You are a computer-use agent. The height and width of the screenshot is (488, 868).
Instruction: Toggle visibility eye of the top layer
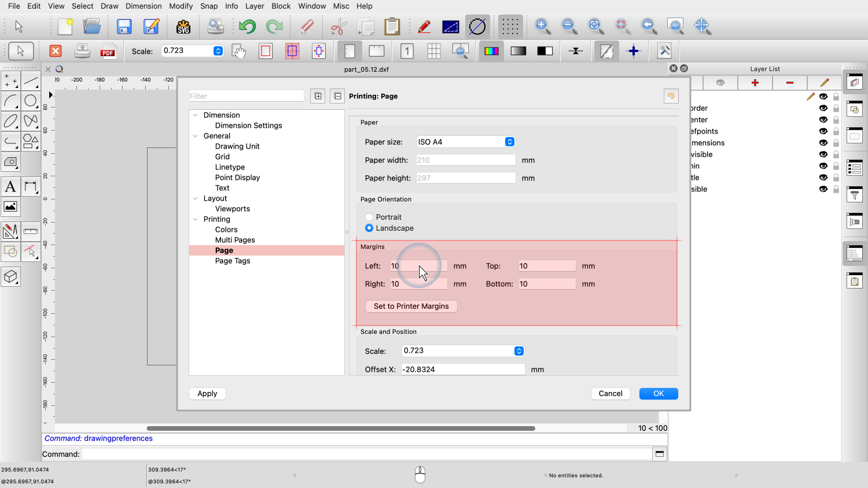click(823, 97)
